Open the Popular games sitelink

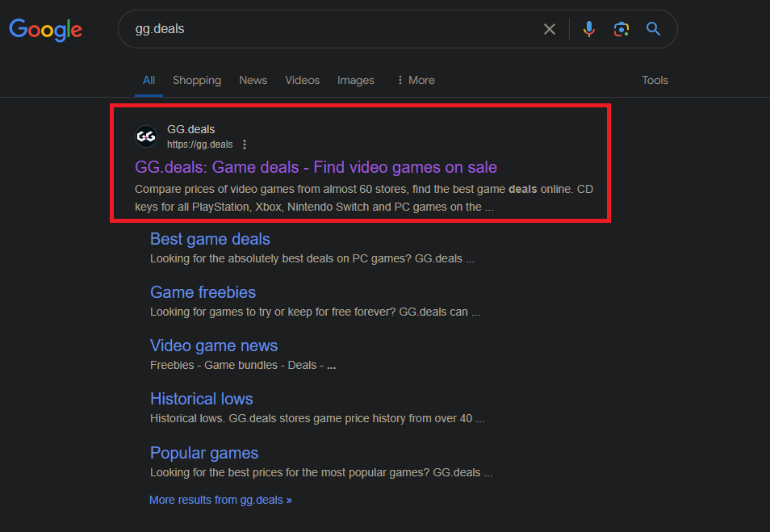coord(203,452)
